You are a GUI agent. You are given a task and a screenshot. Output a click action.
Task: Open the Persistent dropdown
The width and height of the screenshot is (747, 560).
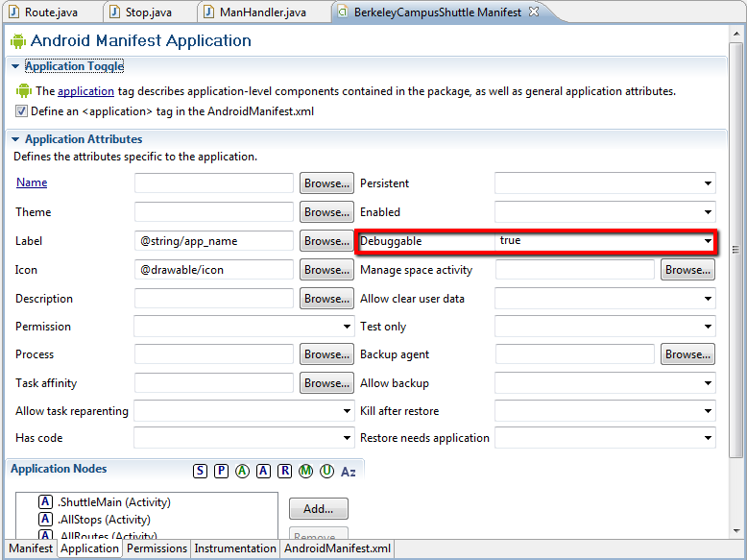(708, 183)
